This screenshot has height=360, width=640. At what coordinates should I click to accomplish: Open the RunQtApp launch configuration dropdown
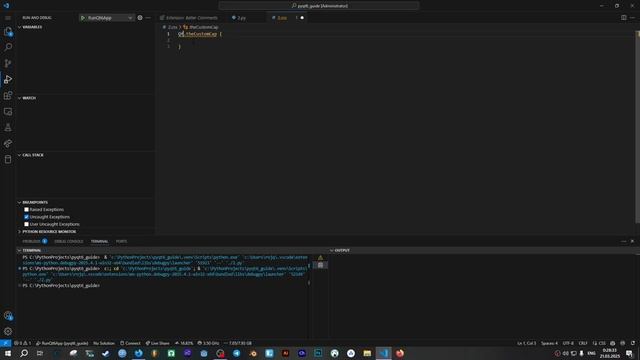[x=107, y=18]
